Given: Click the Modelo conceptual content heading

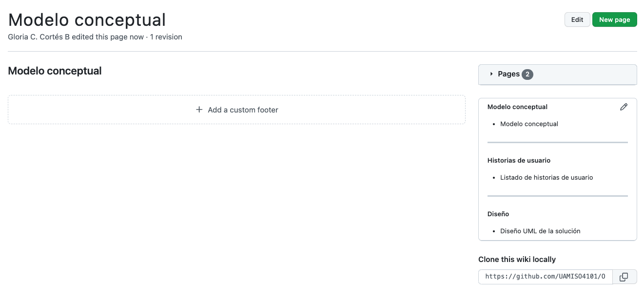Looking at the screenshot, I should click(x=55, y=71).
